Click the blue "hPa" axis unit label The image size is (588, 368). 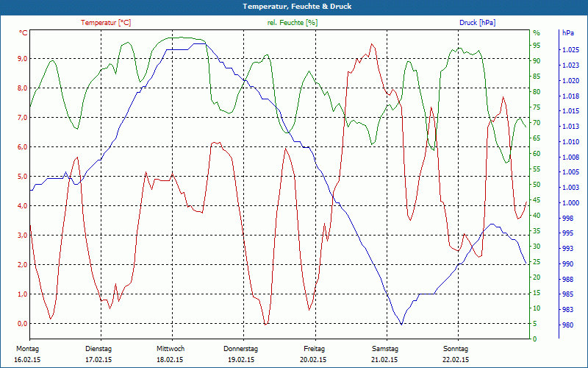567,33
